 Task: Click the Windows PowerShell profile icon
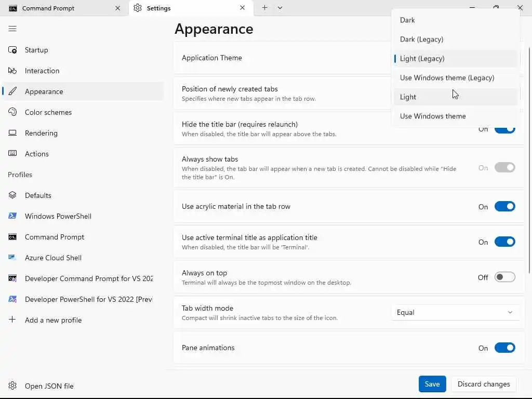[x=12, y=216]
